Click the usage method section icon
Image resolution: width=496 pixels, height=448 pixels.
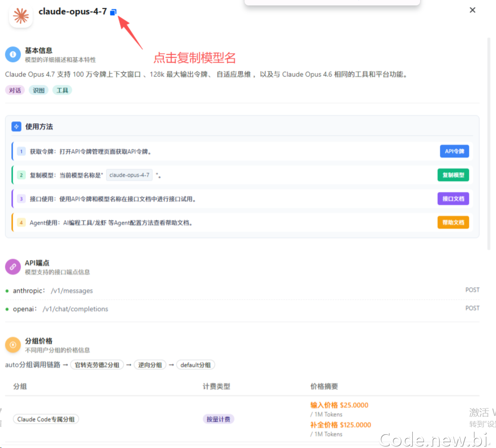click(16, 126)
